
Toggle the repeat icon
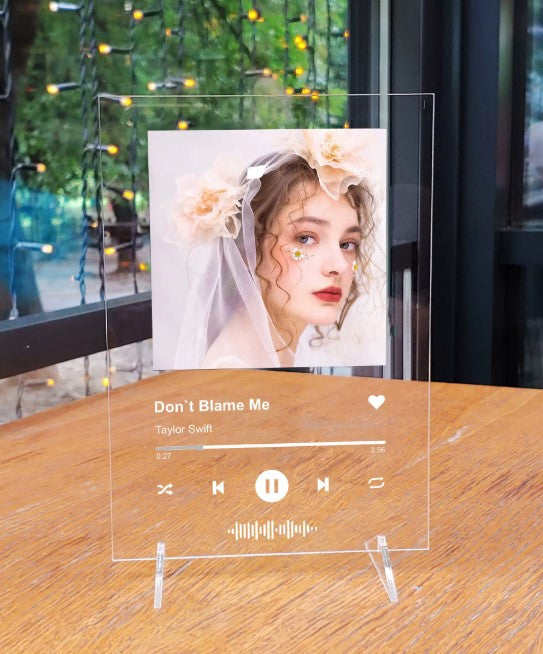point(376,483)
